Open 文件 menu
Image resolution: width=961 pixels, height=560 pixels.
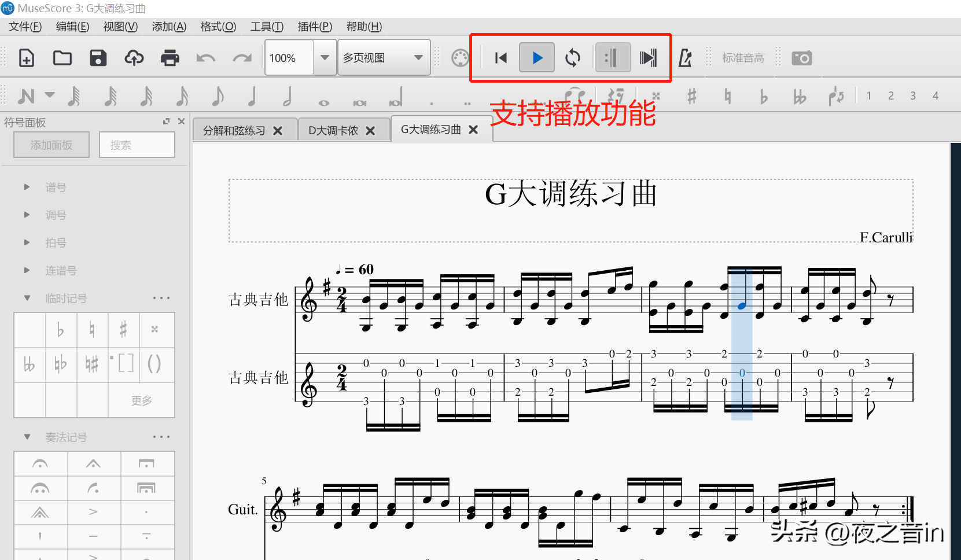coord(25,27)
